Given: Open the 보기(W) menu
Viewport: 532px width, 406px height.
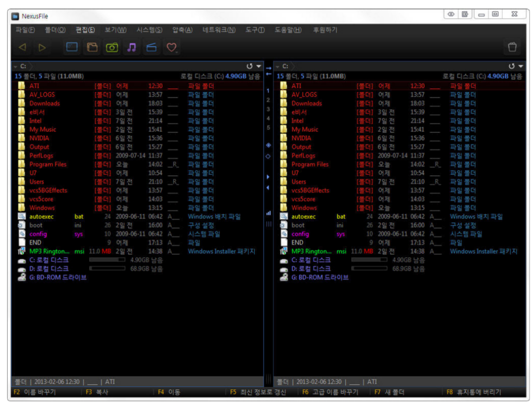Looking at the screenshot, I should tap(116, 30).
